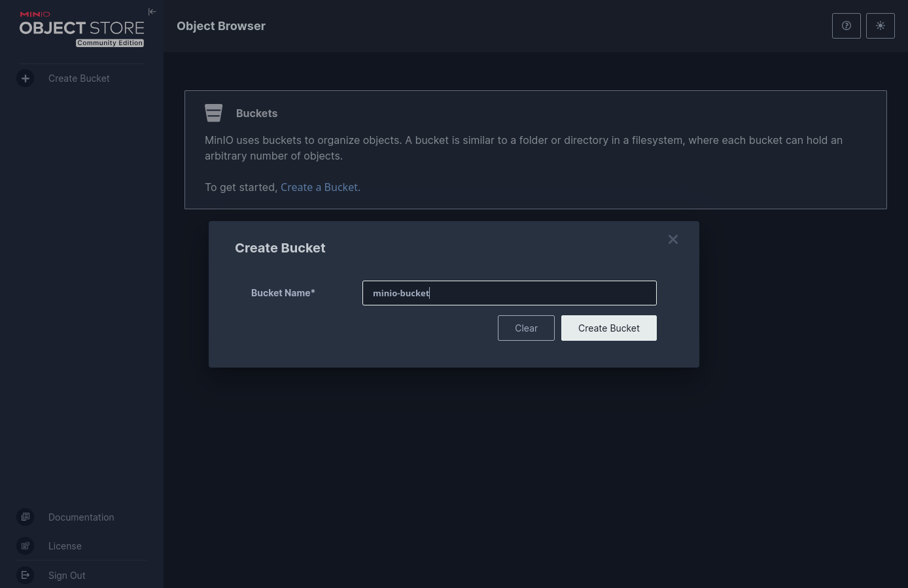
Task: Click the MinIO Object Store logo
Action: 81,27
